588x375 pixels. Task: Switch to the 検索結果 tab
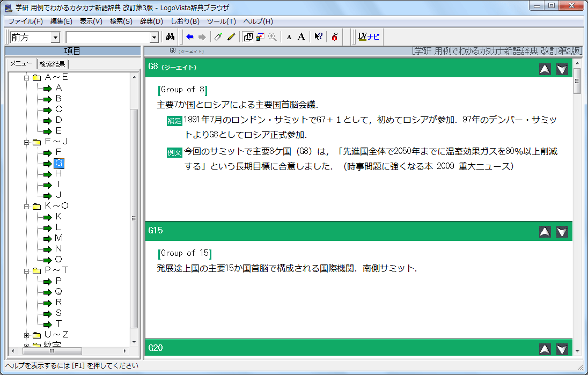53,64
